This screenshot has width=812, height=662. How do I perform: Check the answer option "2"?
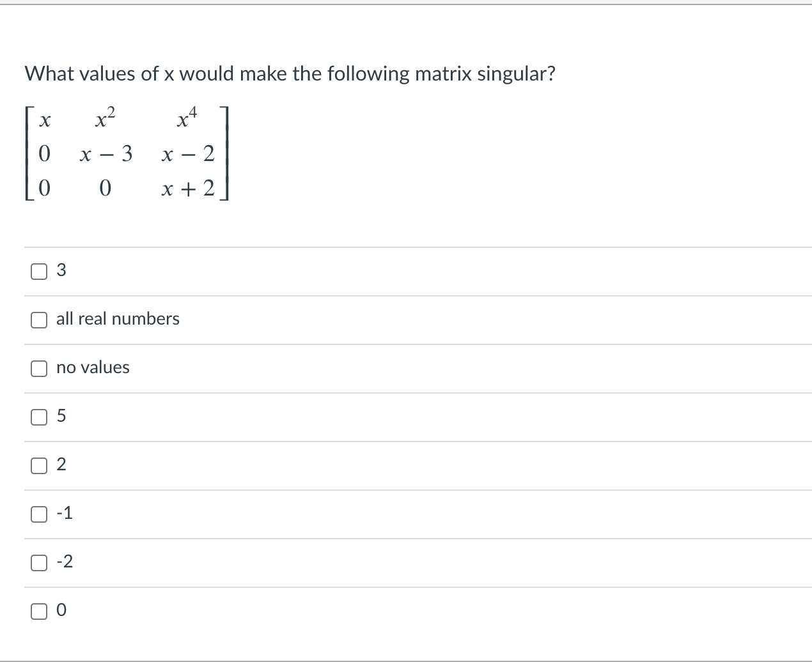click(x=38, y=466)
